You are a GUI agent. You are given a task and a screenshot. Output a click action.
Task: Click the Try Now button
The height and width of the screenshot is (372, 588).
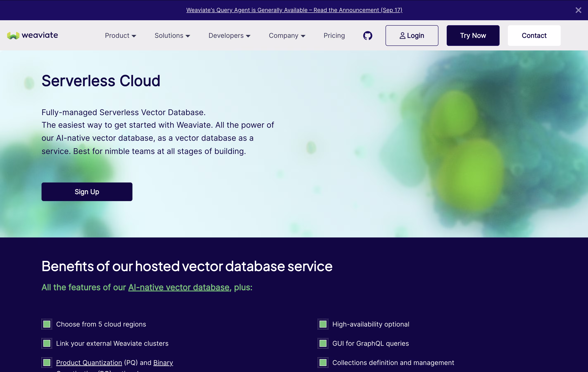click(x=473, y=36)
